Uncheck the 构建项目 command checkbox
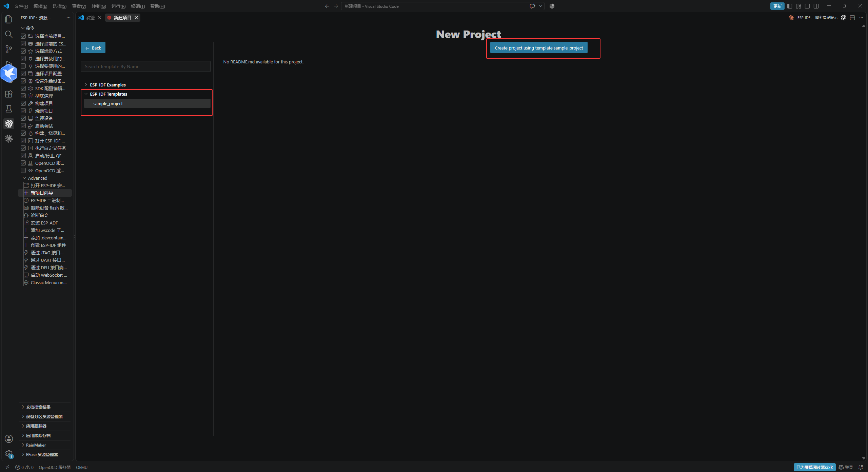Image resolution: width=868 pixels, height=472 pixels. 23,103
